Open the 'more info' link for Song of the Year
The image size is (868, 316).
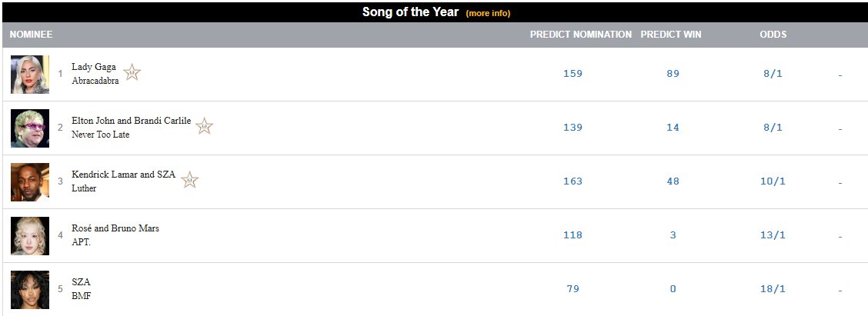tap(488, 13)
